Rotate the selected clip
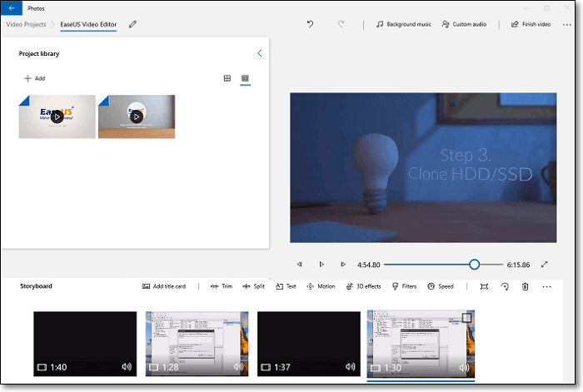 pyautogui.click(x=505, y=286)
